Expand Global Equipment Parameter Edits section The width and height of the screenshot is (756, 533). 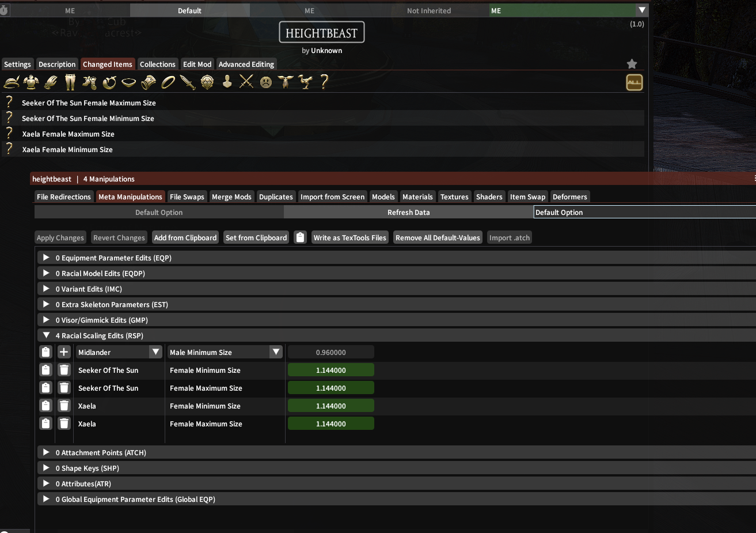(x=397, y=499)
